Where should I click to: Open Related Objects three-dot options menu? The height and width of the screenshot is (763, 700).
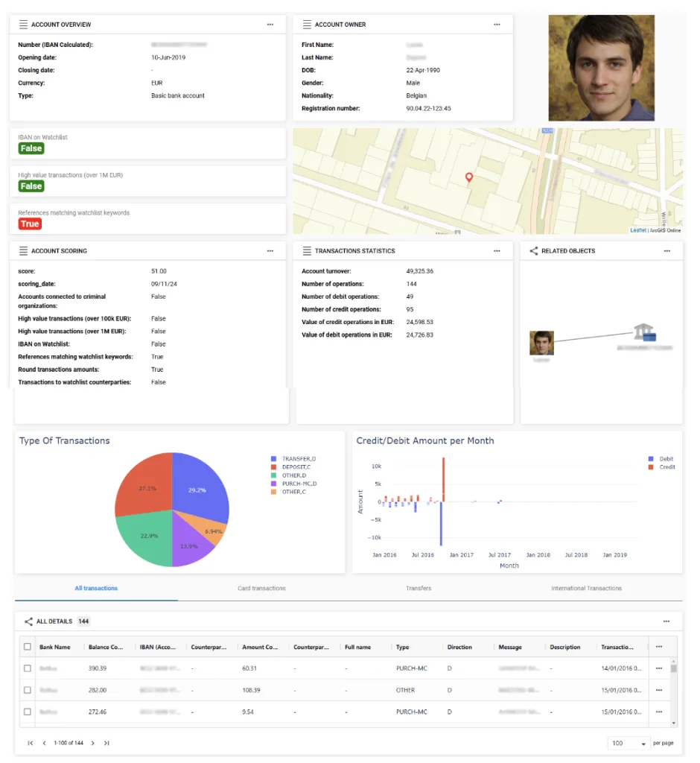tap(667, 250)
